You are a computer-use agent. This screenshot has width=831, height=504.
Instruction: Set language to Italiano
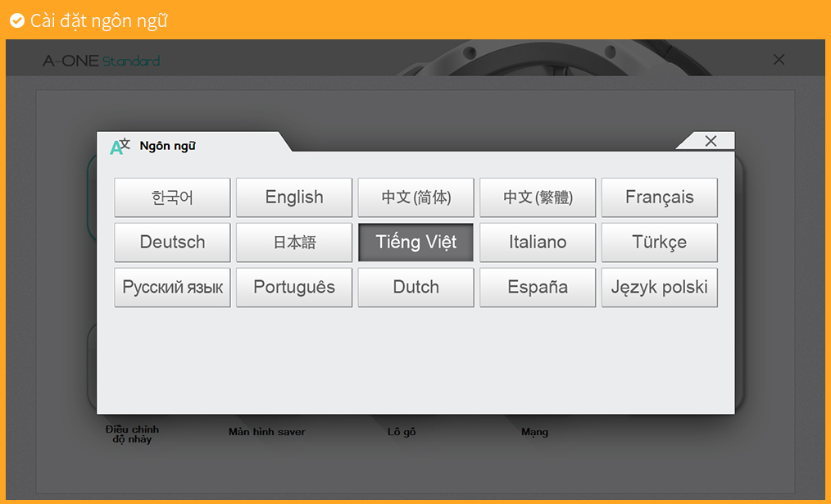(538, 243)
